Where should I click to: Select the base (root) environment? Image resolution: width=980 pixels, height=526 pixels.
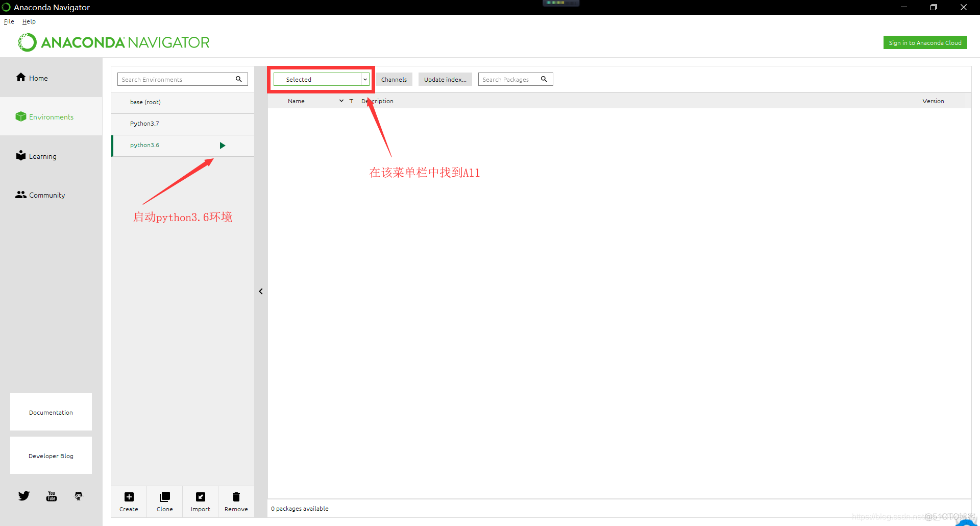tap(183, 102)
